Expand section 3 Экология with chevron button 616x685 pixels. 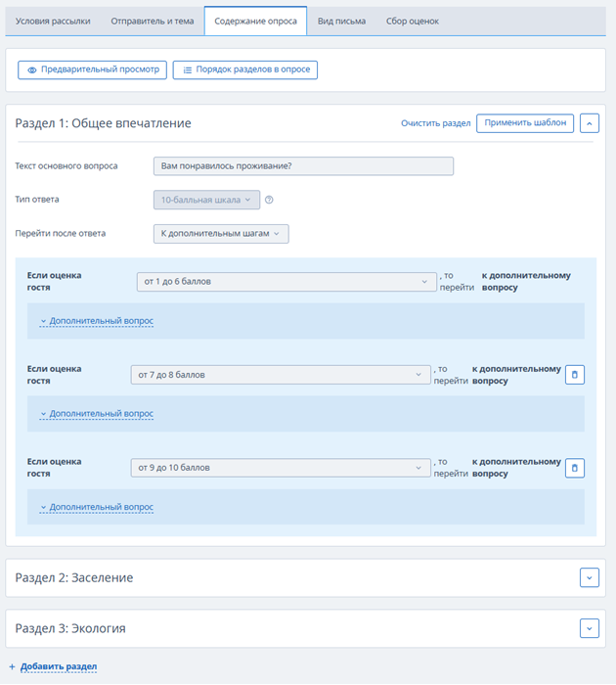click(x=590, y=628)
